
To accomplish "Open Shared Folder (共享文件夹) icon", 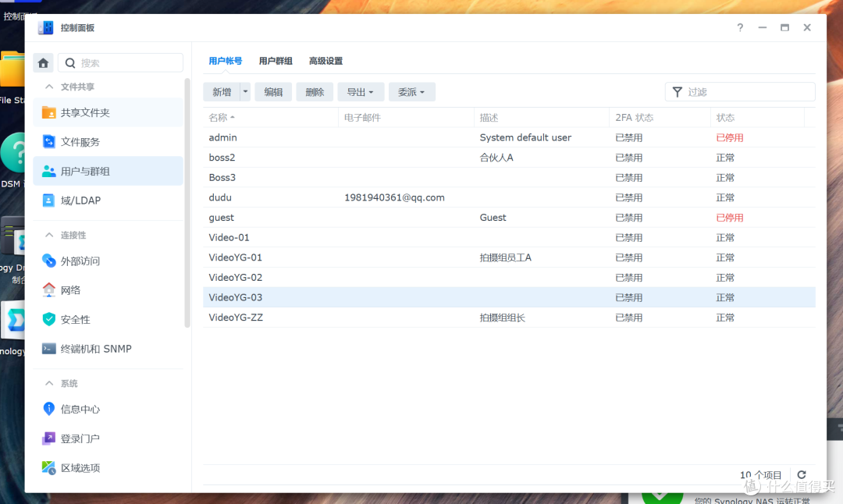I will 48,112.
